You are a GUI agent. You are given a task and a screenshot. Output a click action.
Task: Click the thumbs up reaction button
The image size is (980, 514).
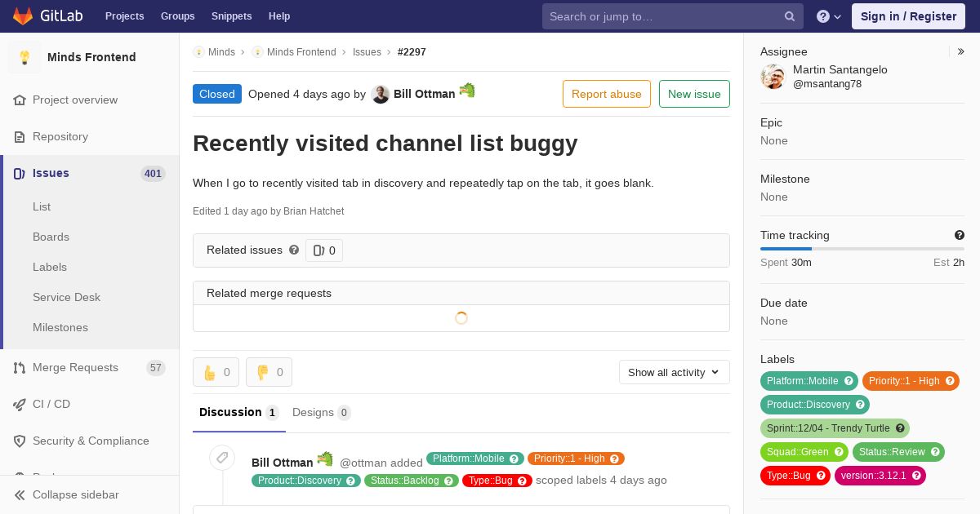click(x=216, y=372)
